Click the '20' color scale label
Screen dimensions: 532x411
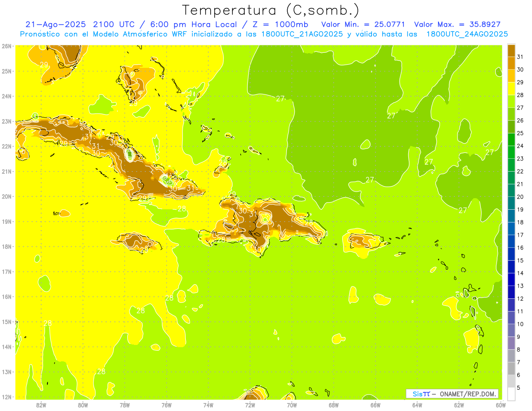point(520,196)
